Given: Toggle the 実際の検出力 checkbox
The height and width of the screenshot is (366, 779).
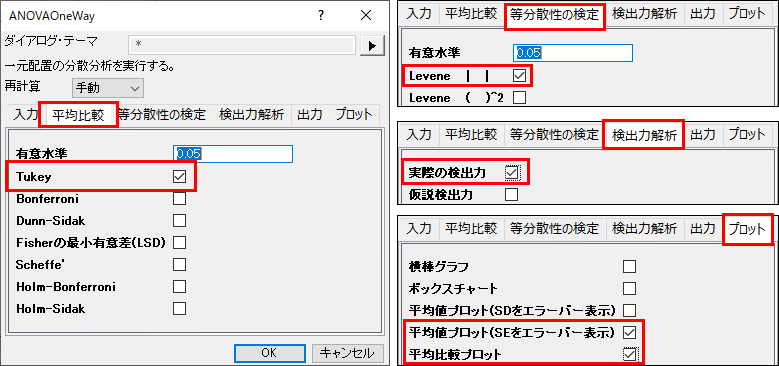Looking at the screenshot, I should 511,172.
